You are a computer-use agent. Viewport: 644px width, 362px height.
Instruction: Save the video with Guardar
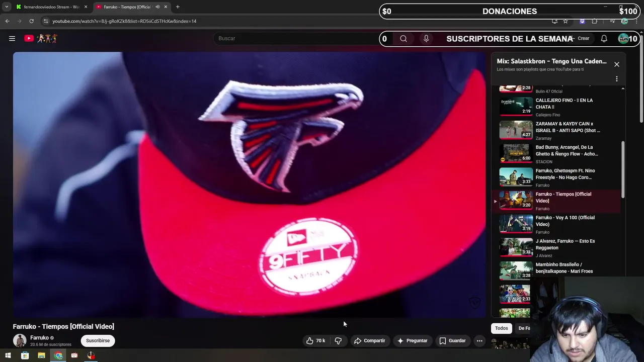click(452, 340)
